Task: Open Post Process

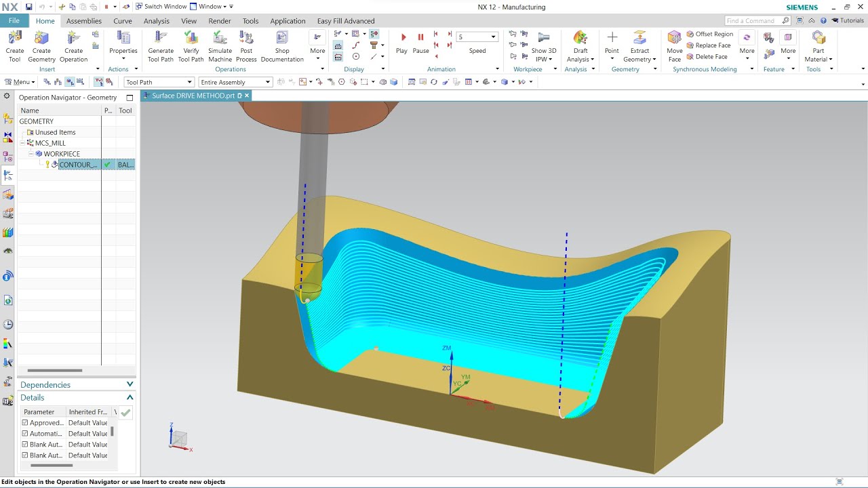Action: point(246,46)
